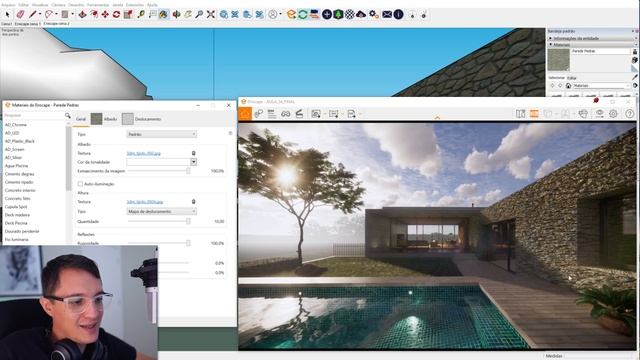Open dropdown arrow next to shapes tool

click(x=73, y=15)
